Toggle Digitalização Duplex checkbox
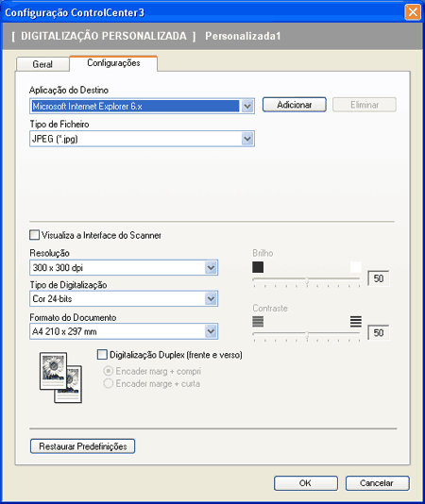Screen dimensions: 425x504 coord(102,355)
